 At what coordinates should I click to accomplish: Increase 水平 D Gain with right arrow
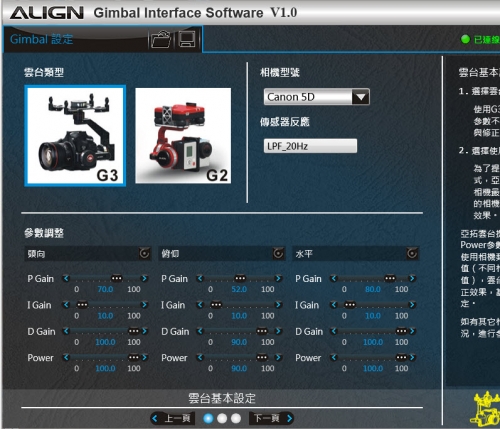point(412,331)
